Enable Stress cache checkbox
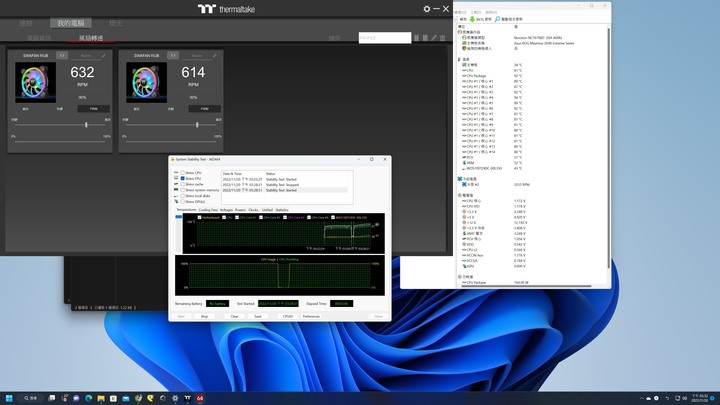Screen dimensions: 720x405 pyautogui.click(x=182, y=184)
